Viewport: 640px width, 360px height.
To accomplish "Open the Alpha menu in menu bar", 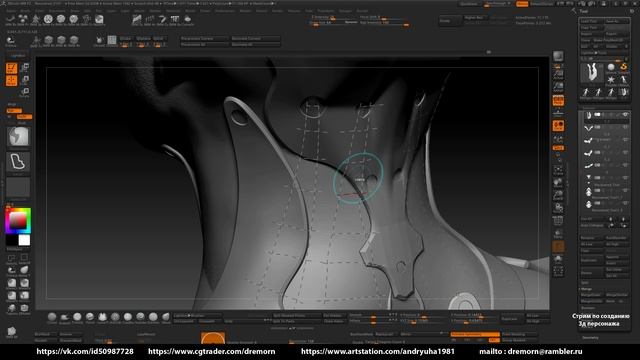I will click(11, 11).
